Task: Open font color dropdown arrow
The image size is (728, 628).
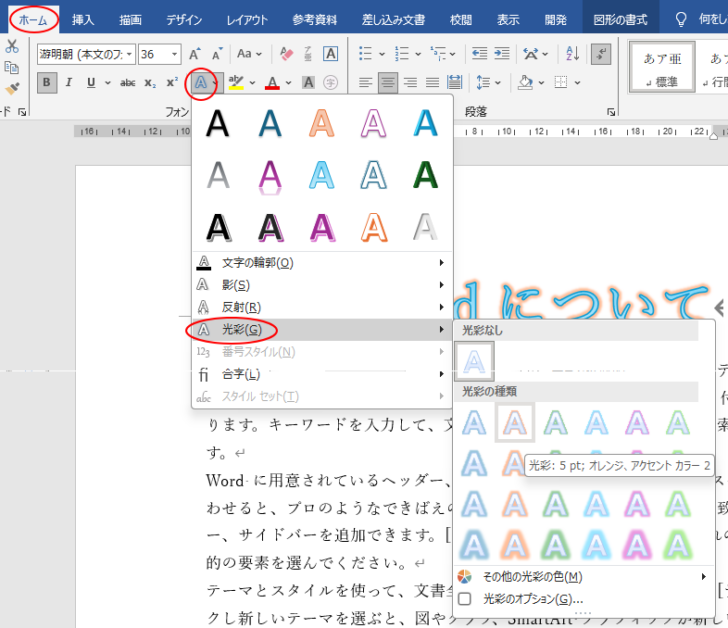Action: pos(288,83)
